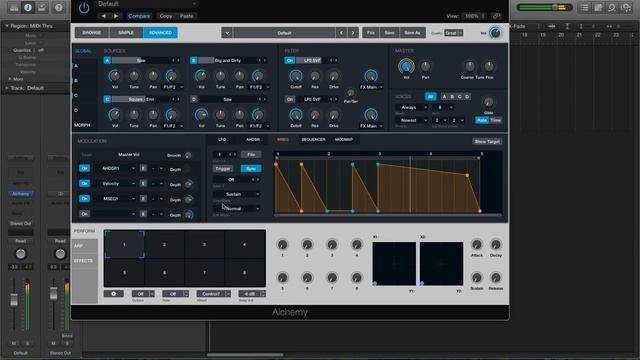Click the MSEG File button

tap(251, 155)
